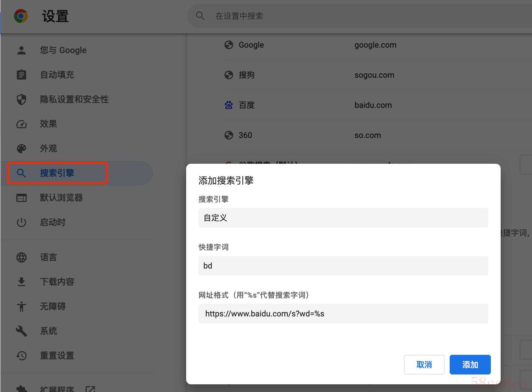Open 扩展程序 extensions link
532x392 pixels.
(57, 389)
